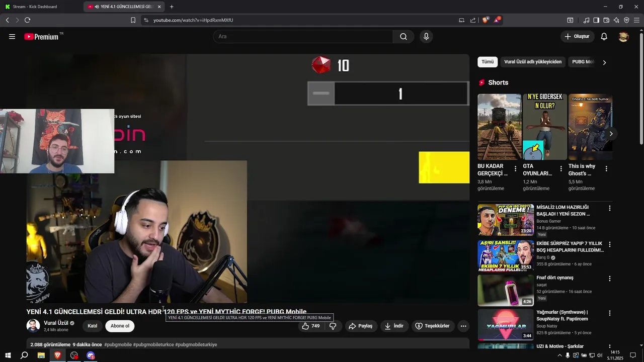The width and height of the screenshot is (644, 362).
Task: Close the YouTube video tab
Action: 159,7
